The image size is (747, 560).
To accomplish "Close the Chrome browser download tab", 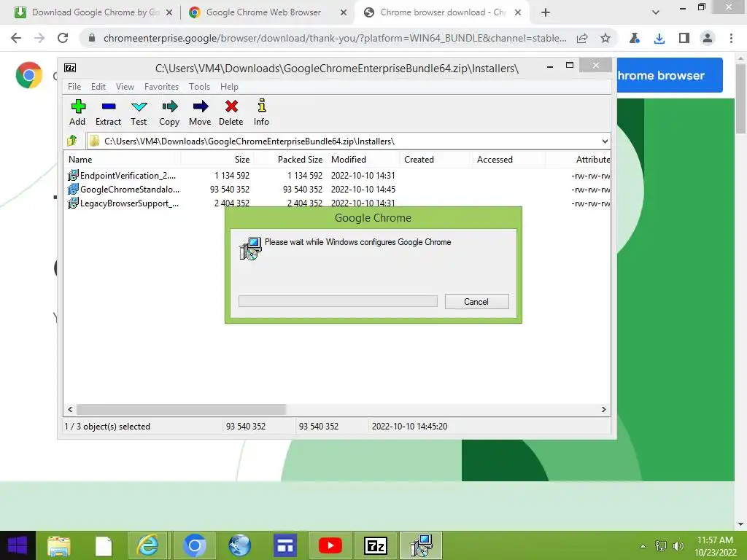I will click(x=518, y=12).
